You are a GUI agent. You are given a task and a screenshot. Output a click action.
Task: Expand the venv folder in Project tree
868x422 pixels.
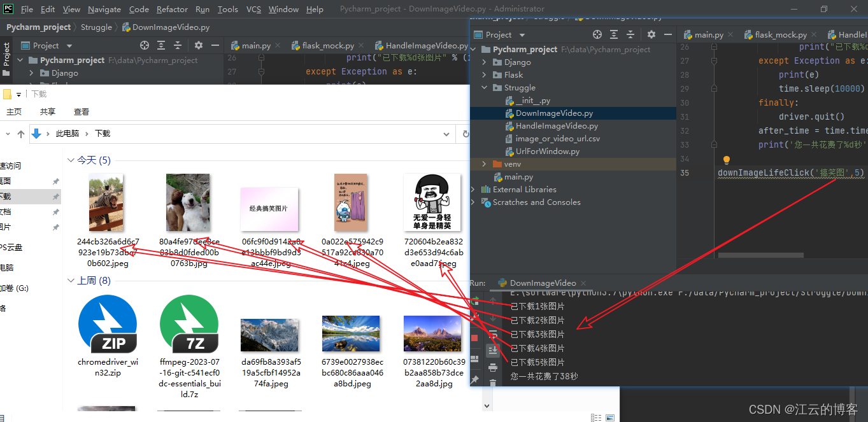[485, 164]
